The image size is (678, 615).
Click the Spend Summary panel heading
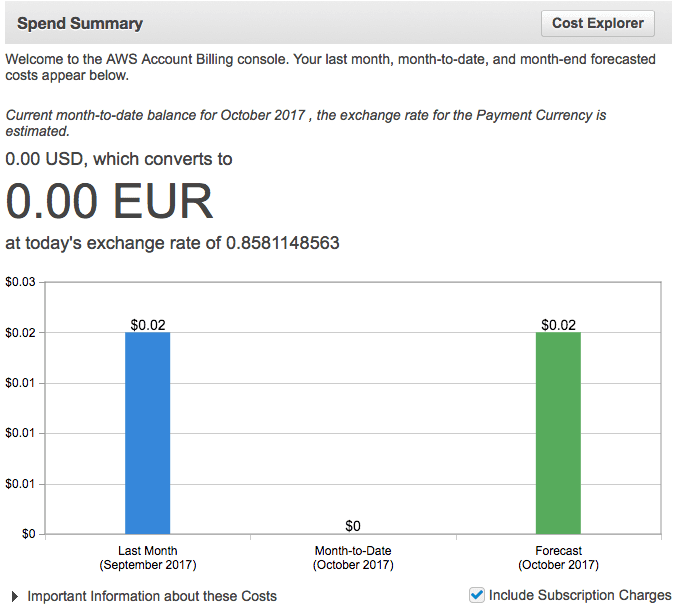(80, 23)
